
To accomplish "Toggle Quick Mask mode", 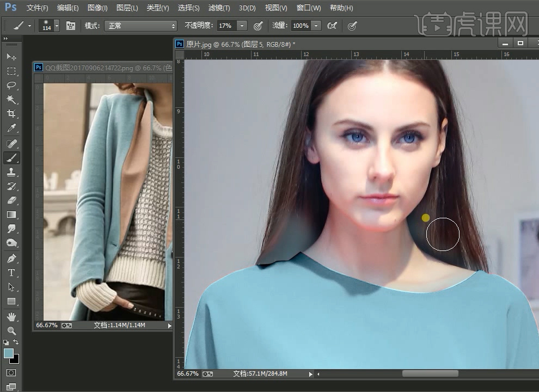I will click(11, 373).
